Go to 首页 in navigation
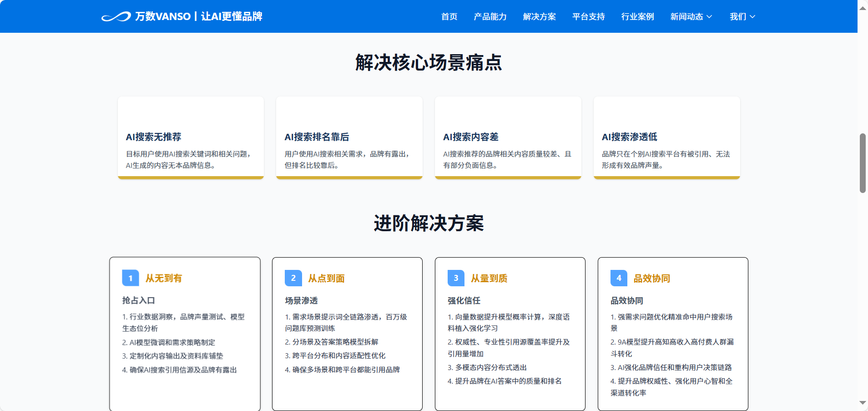The height and width of the screenshot is (411, 868). point(449,17)
